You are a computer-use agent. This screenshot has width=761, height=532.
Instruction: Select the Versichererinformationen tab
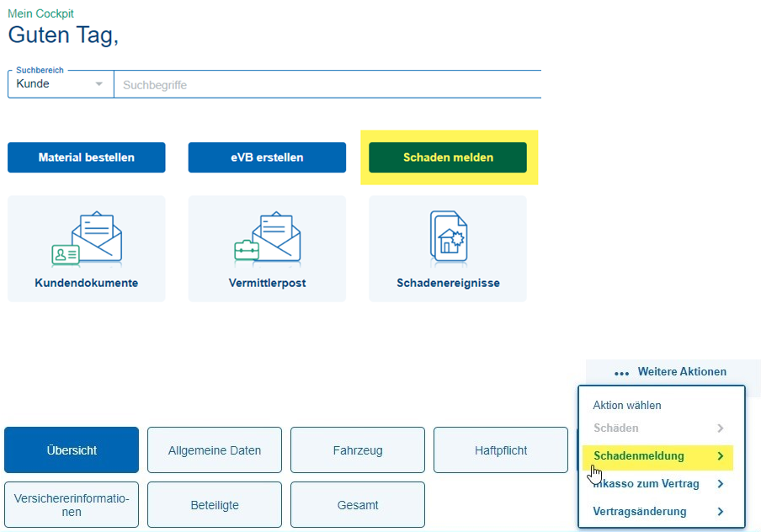pos(72,505)
